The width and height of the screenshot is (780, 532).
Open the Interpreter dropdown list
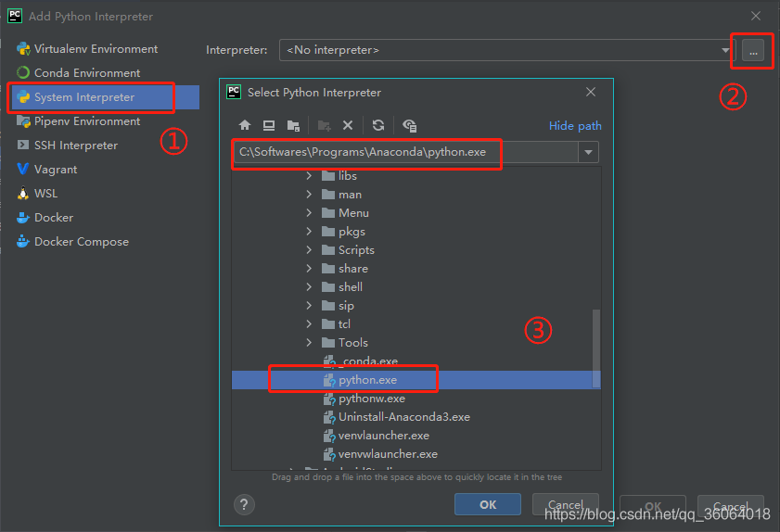725,50
